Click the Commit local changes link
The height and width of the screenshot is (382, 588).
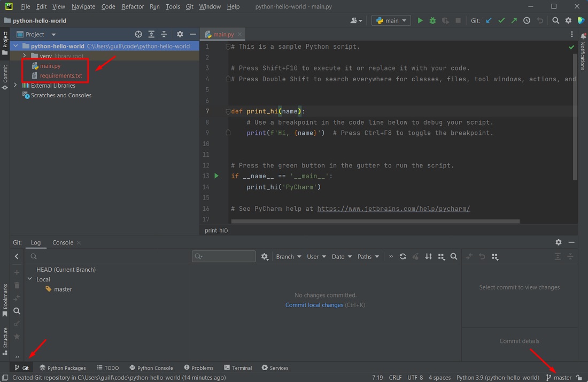(314, 304)
